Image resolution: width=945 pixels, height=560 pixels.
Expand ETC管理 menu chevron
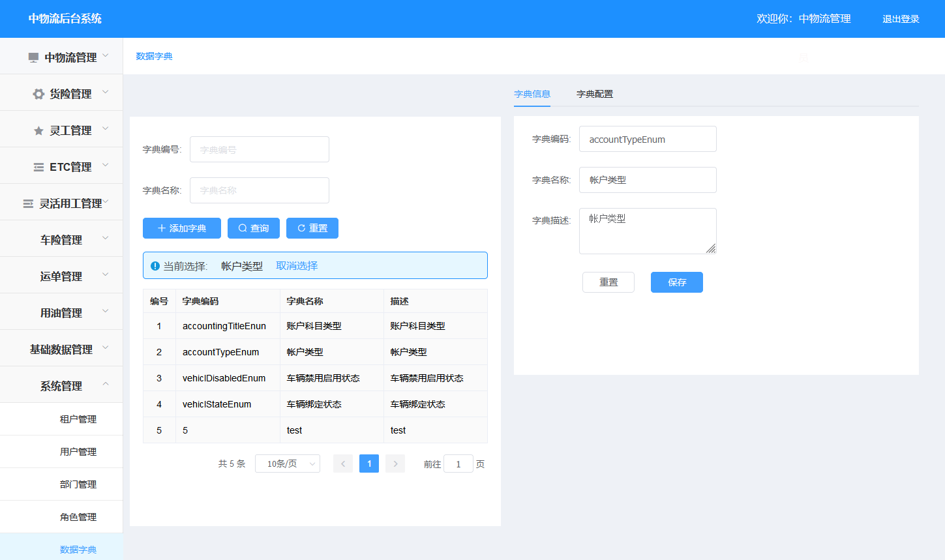[x=106, y=165]
